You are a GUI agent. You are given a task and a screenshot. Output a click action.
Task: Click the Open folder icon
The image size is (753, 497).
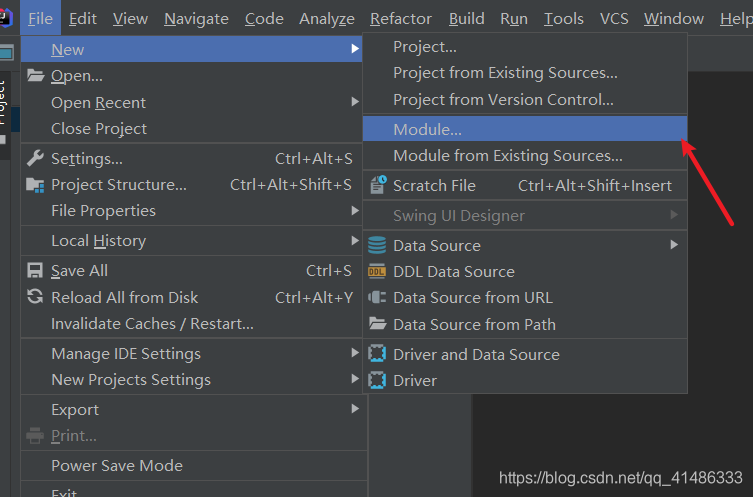(35, 76)
